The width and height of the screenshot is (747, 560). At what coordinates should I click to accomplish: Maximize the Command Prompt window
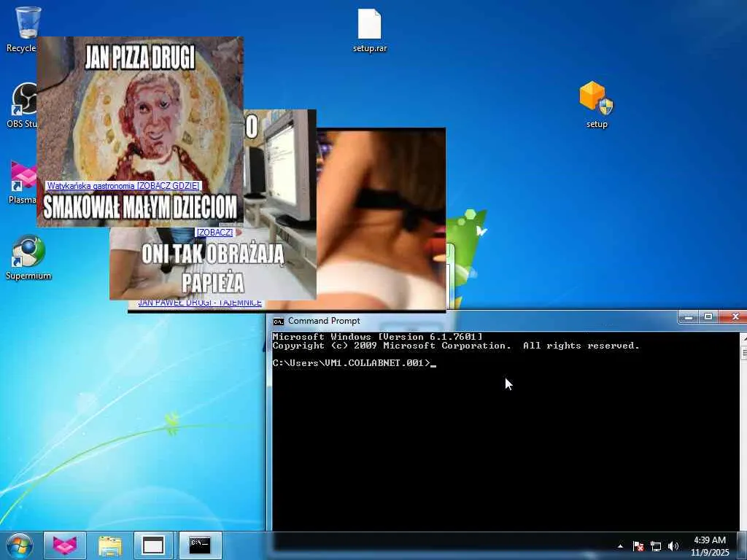click(708, 316)
